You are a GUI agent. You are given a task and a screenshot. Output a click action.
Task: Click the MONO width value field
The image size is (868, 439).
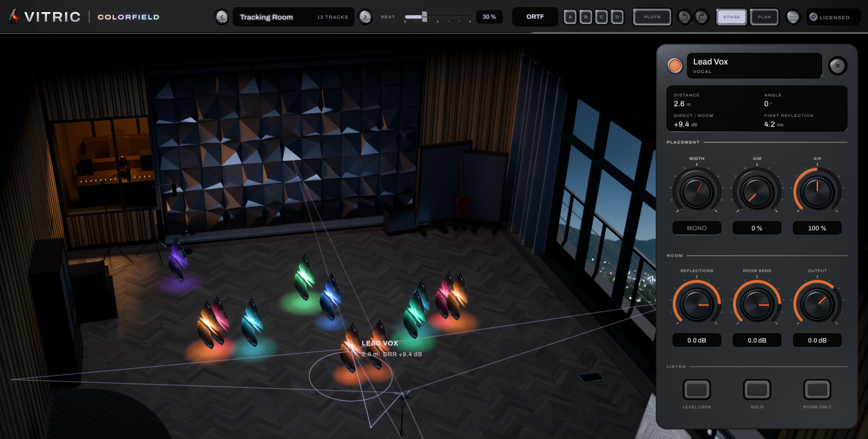click(x=697, y=229)
